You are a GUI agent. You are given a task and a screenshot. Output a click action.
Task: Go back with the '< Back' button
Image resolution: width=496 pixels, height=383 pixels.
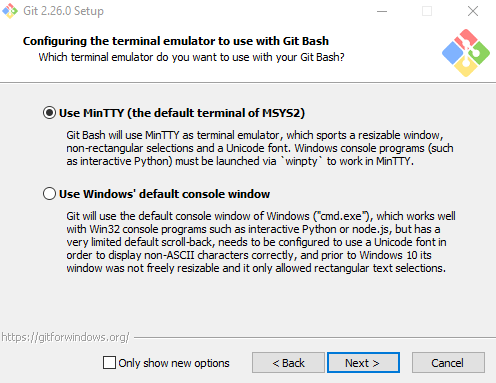point(288,362)
